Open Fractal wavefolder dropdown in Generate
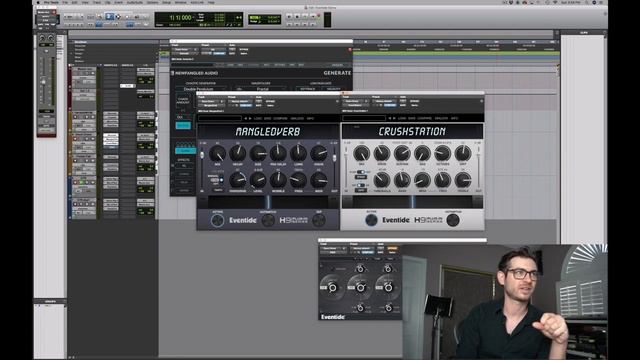 pyautogui.click(x=262, y=89)
